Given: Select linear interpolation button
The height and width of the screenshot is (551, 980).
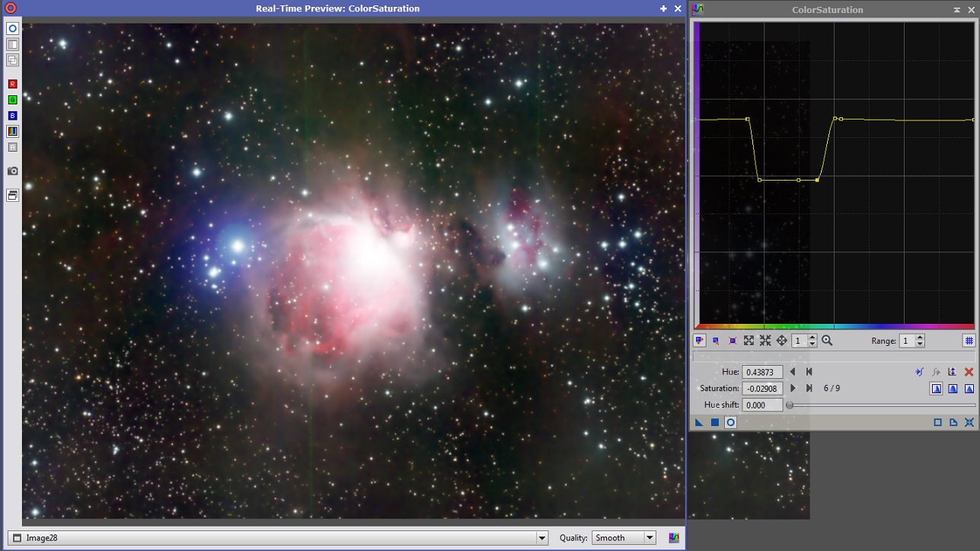Looking at the screenshot, I should 969,389.
